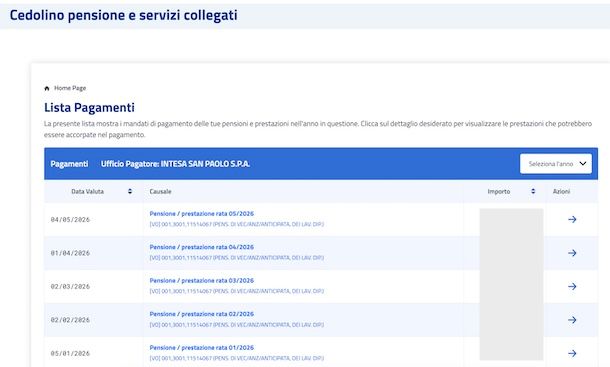Open details arrow for rata 01/2026

[572, 353]
